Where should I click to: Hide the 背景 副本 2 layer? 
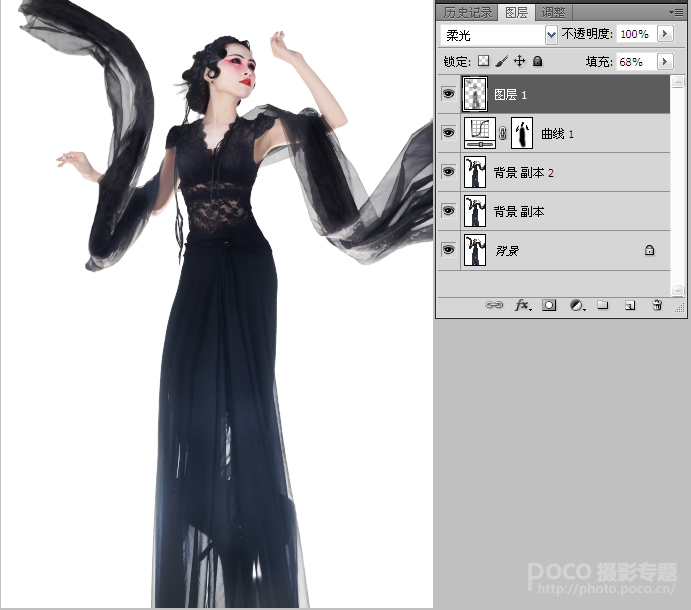(449, 171)
